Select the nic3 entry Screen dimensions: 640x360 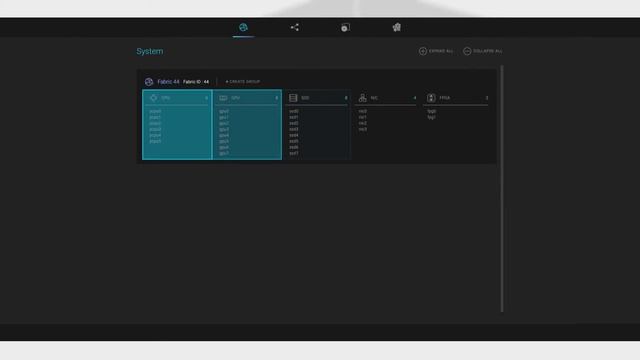[x=362, y=129]
